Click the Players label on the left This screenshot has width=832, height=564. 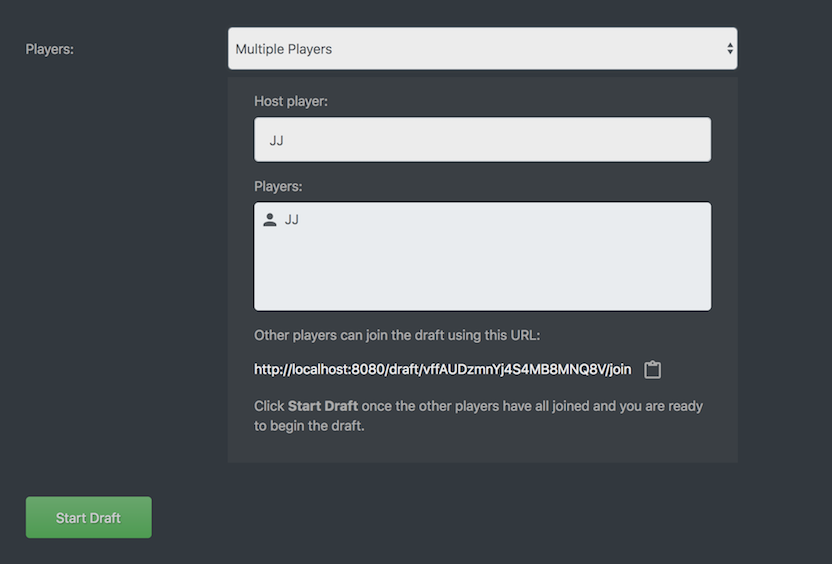tap(49, 48)
